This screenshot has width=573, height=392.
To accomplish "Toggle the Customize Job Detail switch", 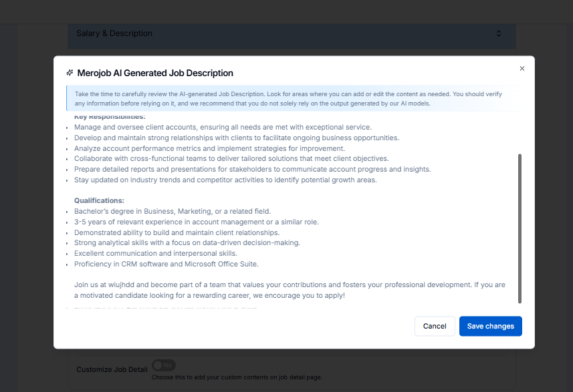I will (x=163, y=365).
